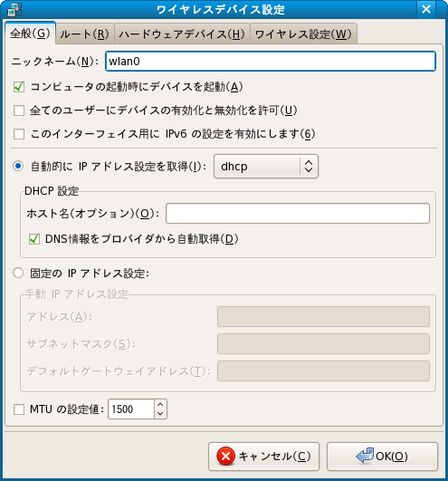The height and width of the screenshot is (481, 448).
Task: Switch to the ワイヤレス設定(W) tab
Action: click(303, 34)
